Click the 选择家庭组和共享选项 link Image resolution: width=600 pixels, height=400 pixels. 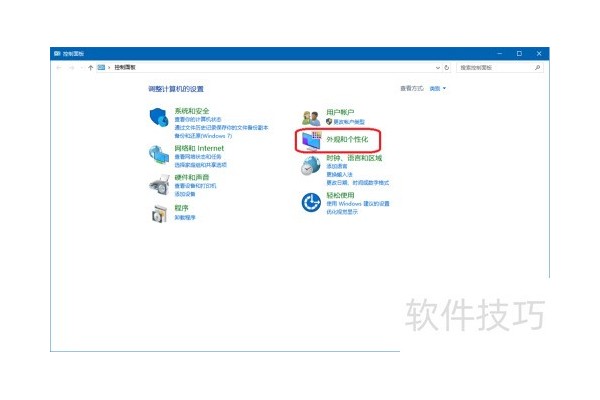pos(201,165)
